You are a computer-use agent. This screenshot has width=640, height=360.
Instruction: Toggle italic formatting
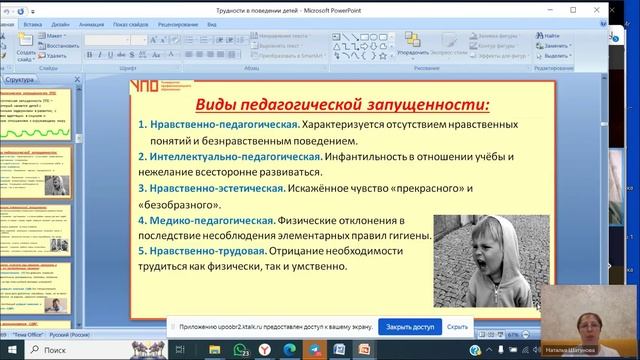coord(100,55)
